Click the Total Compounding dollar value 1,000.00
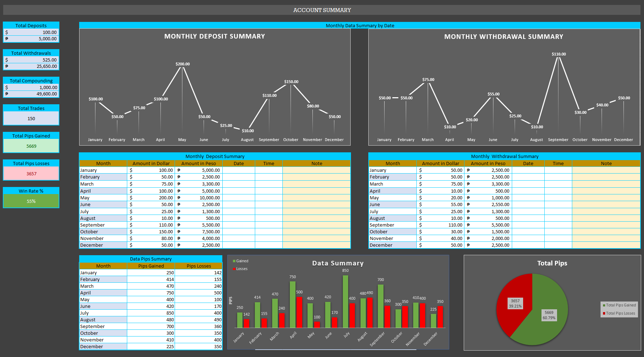Screen dimensions: 644x357 click(31, 87)
